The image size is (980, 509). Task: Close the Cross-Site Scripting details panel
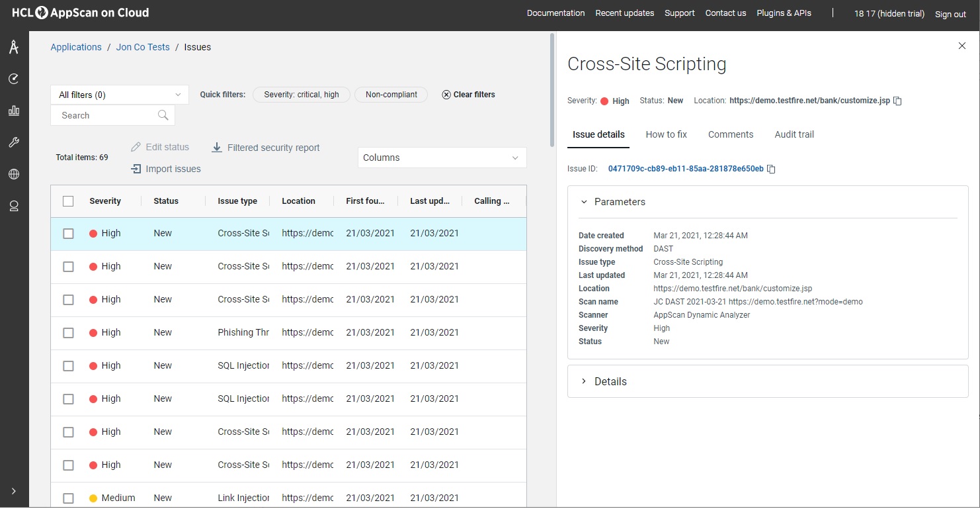point(961,46)
